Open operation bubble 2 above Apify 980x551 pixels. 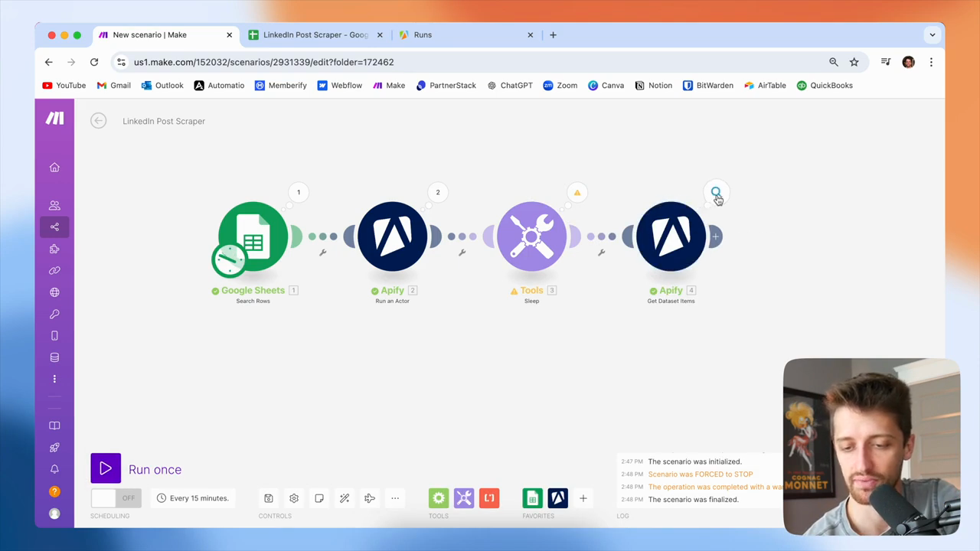438,192
